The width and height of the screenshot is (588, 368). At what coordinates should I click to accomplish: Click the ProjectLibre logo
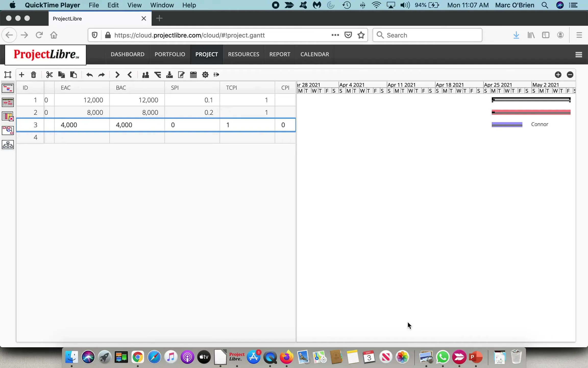click(46, 55)
